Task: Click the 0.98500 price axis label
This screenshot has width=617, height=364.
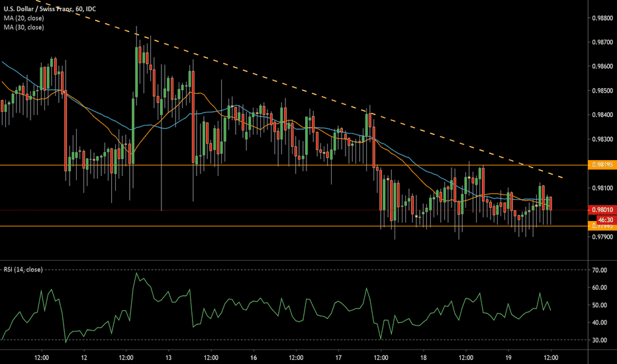Action: tap(602, 90)
